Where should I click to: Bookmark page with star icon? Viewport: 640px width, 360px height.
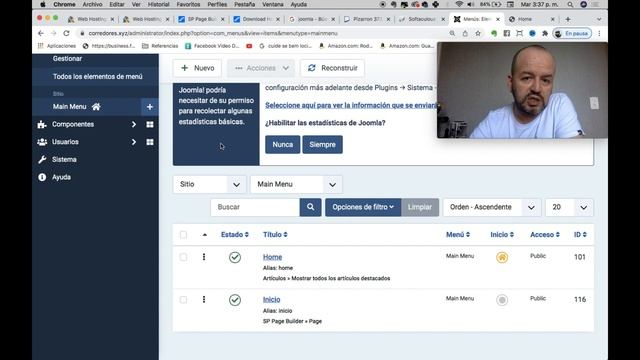click(x=478, y=33)
